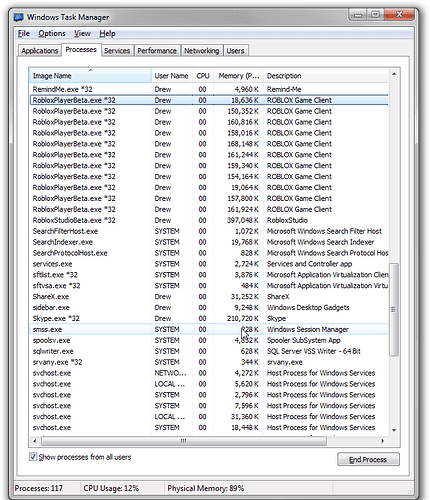Click Physical Memory: 89% status entry

coord(206,488)
